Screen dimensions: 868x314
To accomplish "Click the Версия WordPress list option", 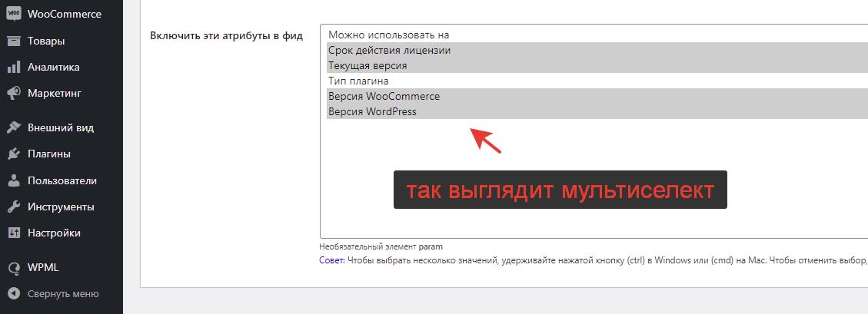I will (372, 112).
